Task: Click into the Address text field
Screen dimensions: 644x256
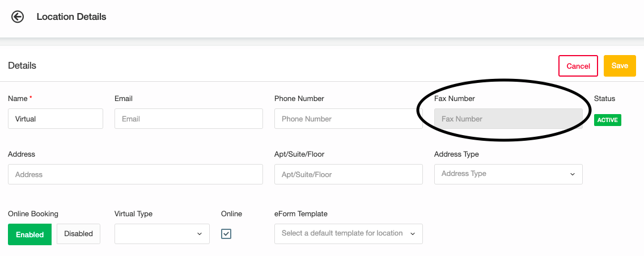Action: click(x=135, y=174)
